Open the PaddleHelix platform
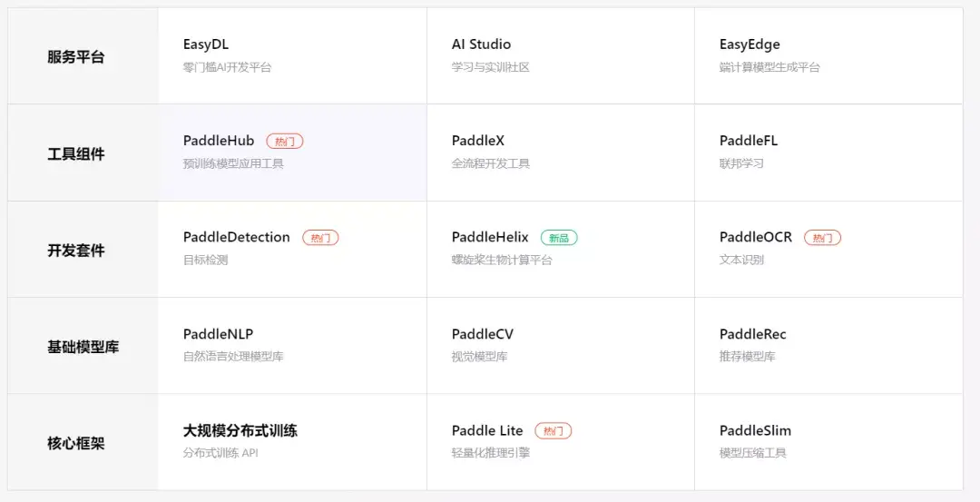The height and width of the screenshot is (502, 980). 490,237
